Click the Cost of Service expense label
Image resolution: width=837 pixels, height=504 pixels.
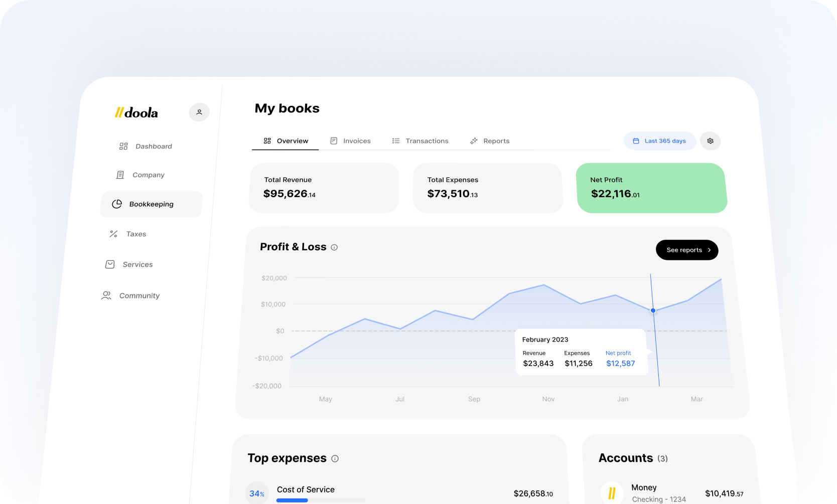[306, 489]
